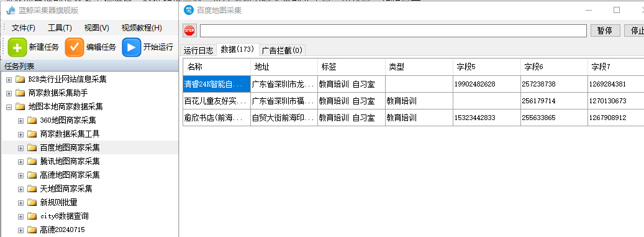
Task: Open the 文件(F) menu
Action: click(x=24, y=28)
